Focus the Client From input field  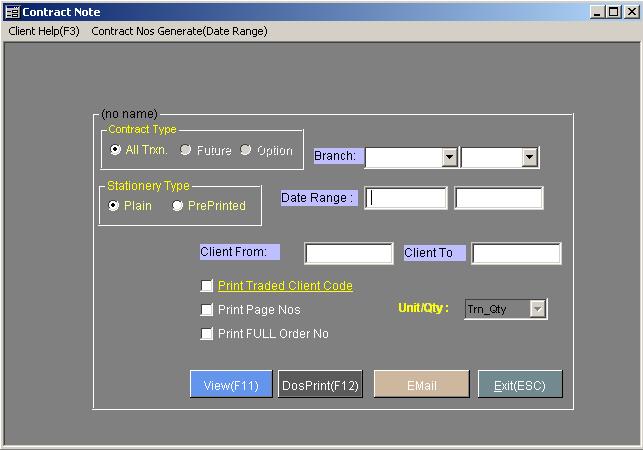pyautogui.click(x=348, y=253)
